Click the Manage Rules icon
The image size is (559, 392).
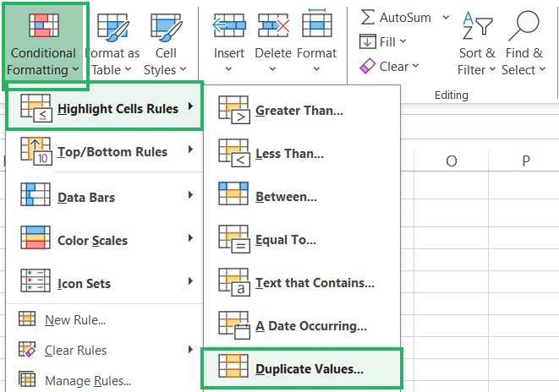[x=27, y=379]
